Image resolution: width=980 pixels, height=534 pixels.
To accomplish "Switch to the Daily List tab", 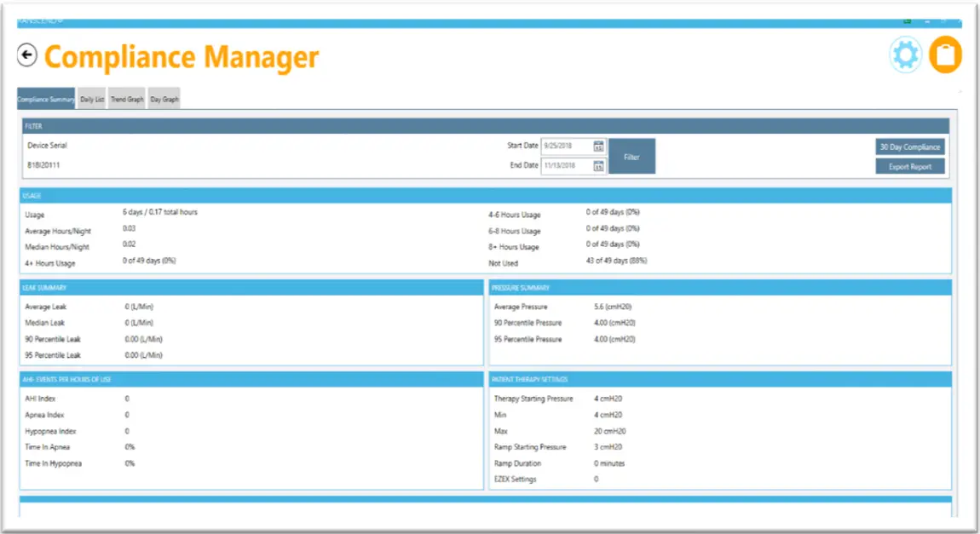I will pos(92,99).
